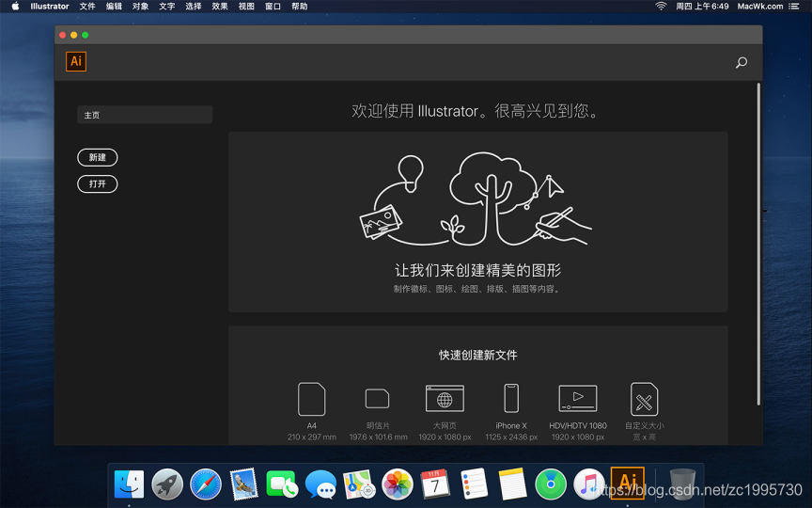812x508 pixels.
Task: Open the 帮助 menu
Action: point(299,7)
